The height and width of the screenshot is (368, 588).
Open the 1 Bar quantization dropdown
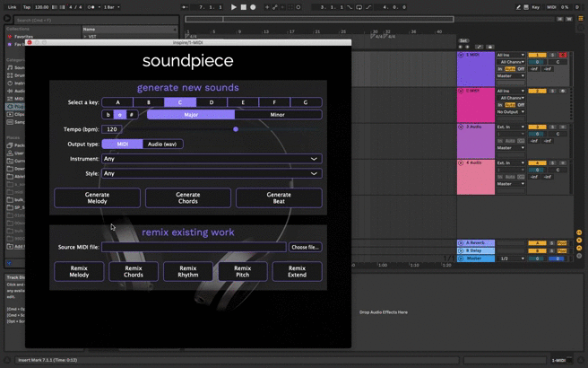pos(112,7)
